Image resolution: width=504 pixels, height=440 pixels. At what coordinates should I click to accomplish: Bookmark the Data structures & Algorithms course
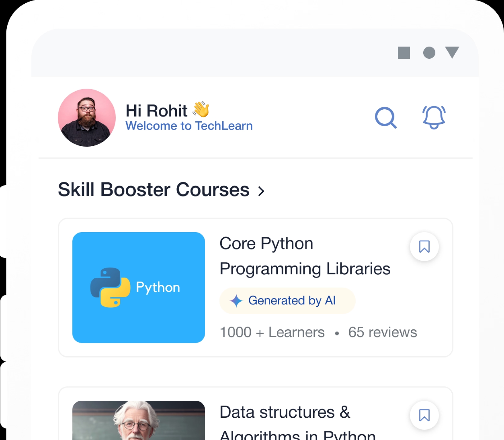click(x=424, y=415)
